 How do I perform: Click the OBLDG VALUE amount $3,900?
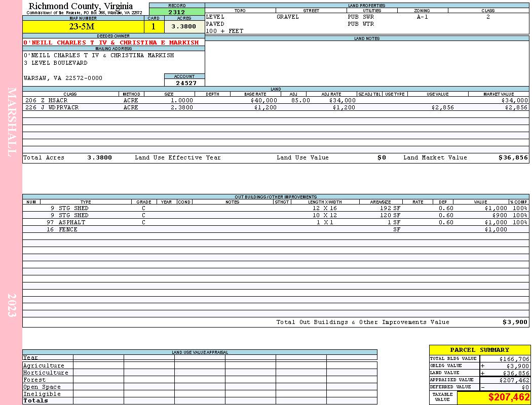[x=517, y=366]
